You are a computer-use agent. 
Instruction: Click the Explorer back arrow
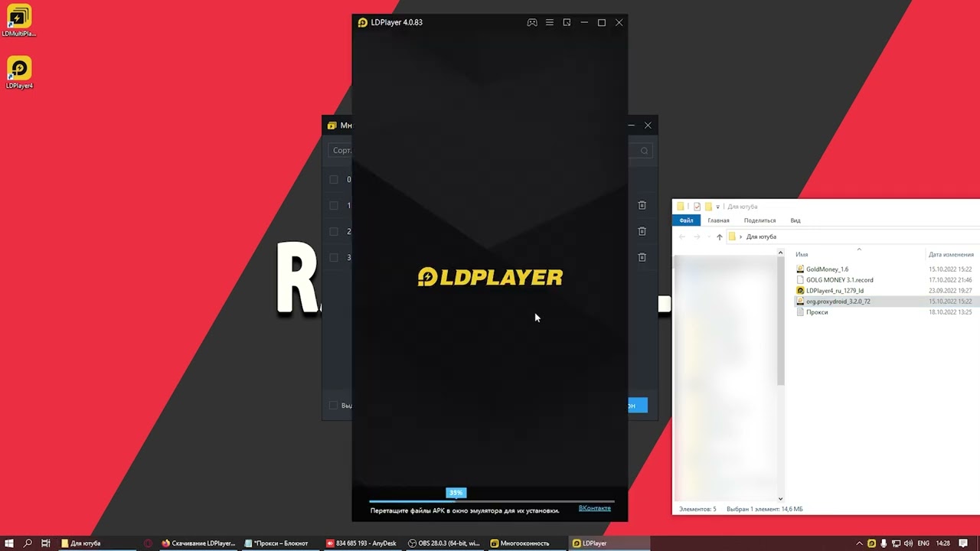pos(682,237)
